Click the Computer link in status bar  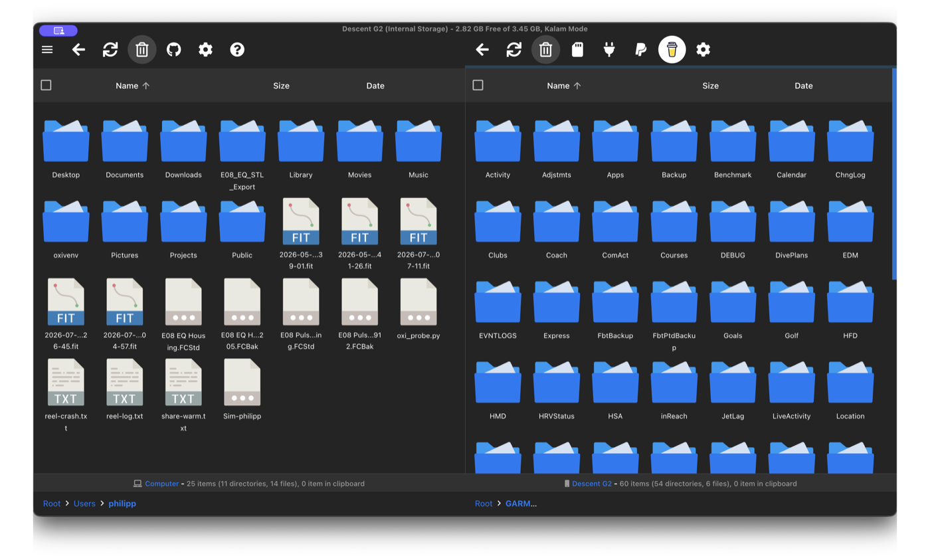tap(162, 484)
